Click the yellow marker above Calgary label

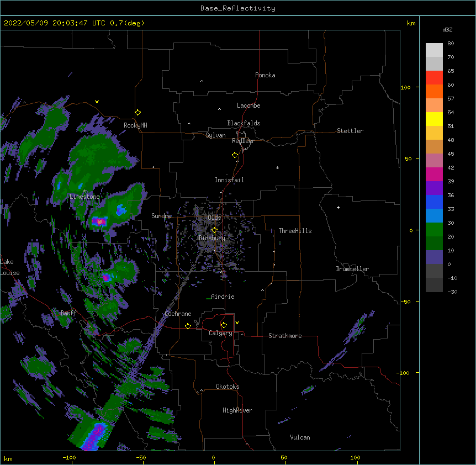(x=224, y=325)
